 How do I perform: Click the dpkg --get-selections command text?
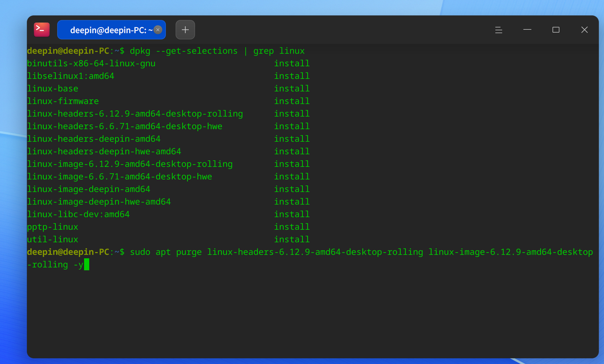183,51
